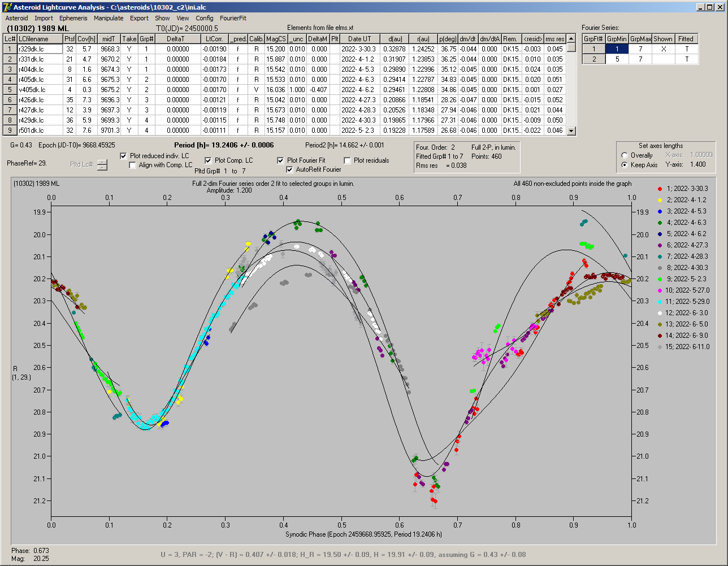Image resolution: width=728 pixels, height=566 pixels.
Task: Click the Grp# column header
Action: (x=146, y=39)
